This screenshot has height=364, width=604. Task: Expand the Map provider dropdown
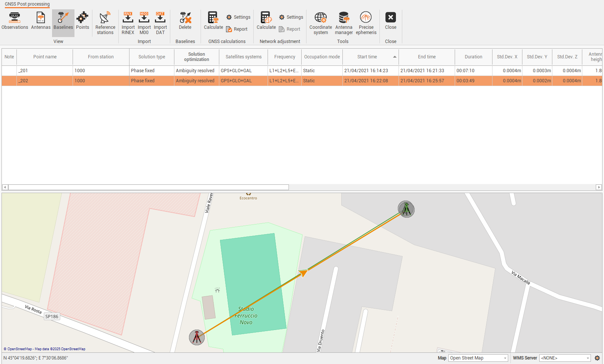pyautogui.click(x=505, y=358)
